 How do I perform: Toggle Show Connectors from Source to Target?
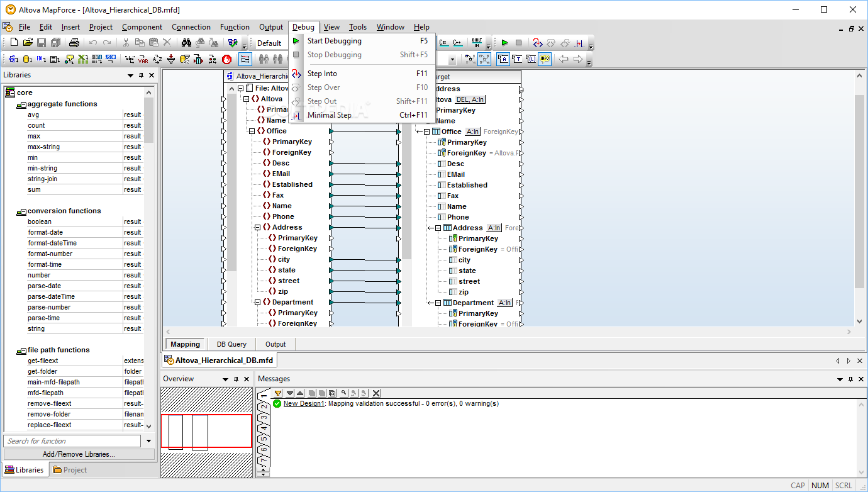point(484,59)
